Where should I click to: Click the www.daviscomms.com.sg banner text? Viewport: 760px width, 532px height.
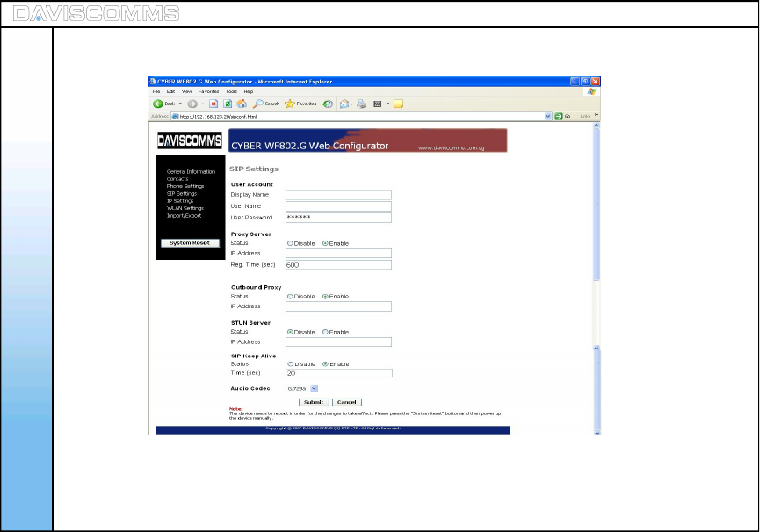click(x=452, y=148)
